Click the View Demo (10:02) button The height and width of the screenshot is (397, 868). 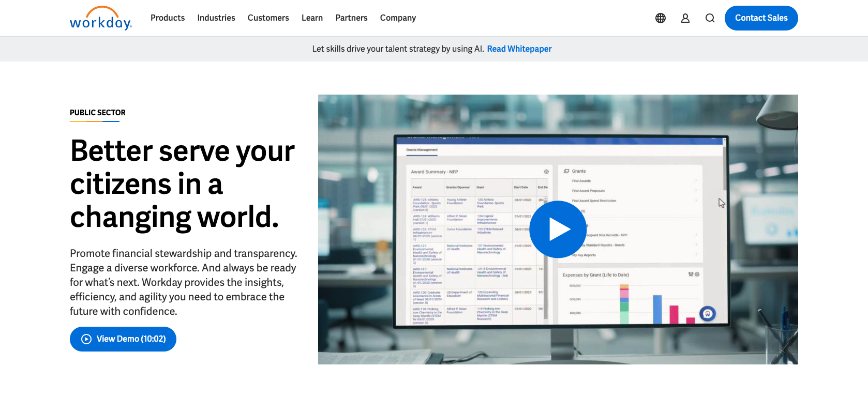(123, 339)
